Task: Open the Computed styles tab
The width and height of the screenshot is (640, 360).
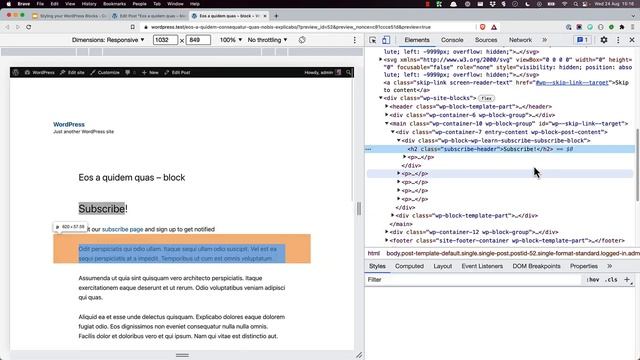Action: [x=409, y=266]
